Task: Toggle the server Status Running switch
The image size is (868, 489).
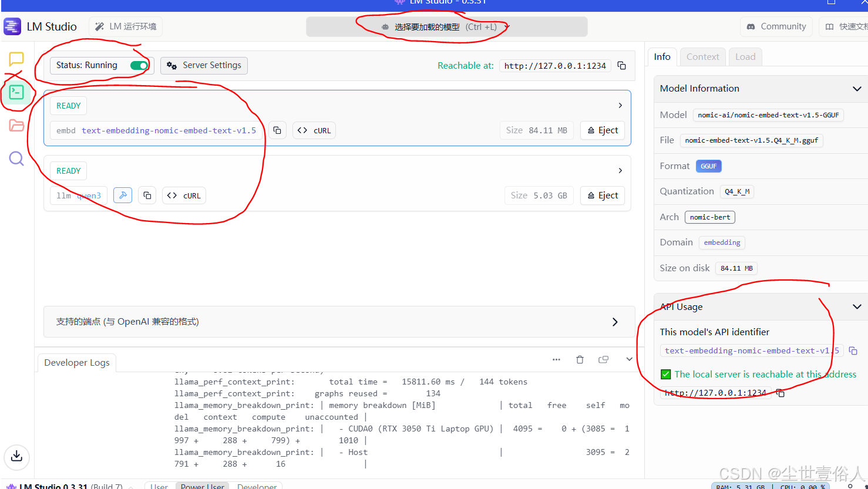Action: (x=139, y=65)
